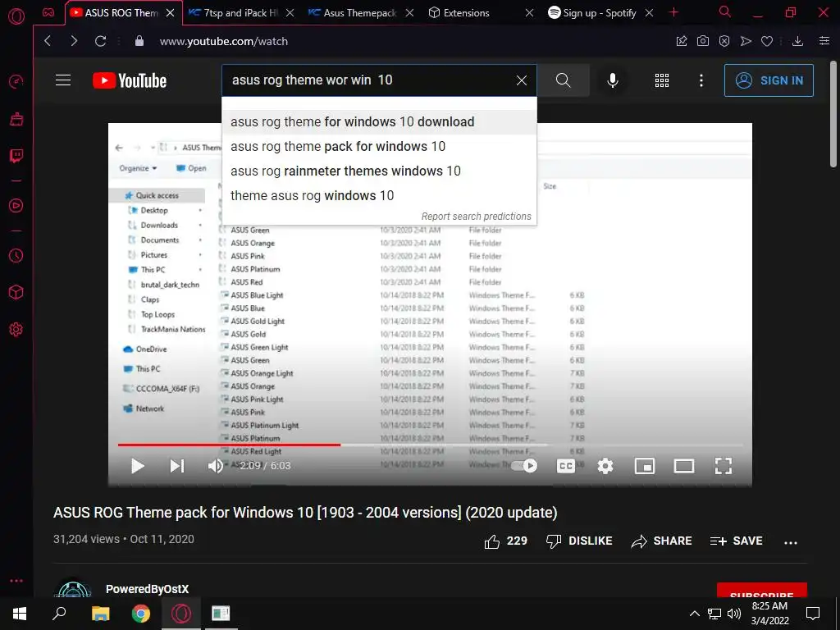Image resolution: width=840 pixels, height=630 pixels.
Task: Clear the YouTube search box text
Action: pyautogui.click(x=521, y=80)
